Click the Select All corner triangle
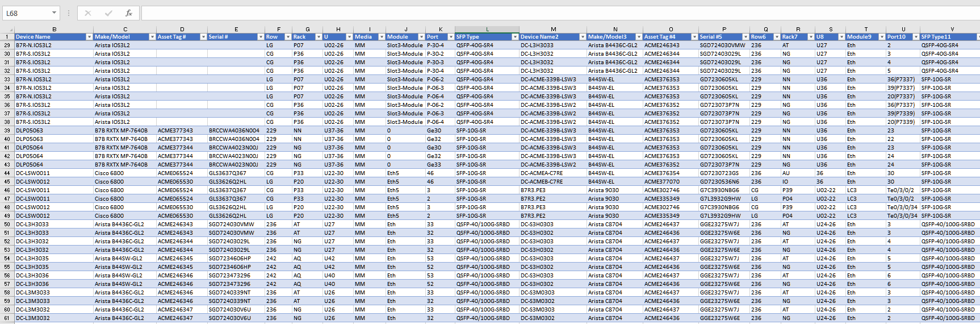 (11, 30)
